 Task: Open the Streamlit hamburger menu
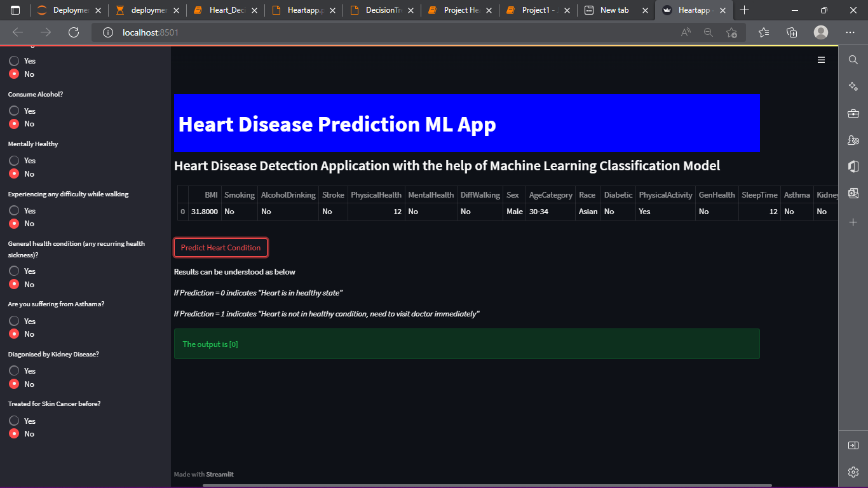[x=821, y=60]
